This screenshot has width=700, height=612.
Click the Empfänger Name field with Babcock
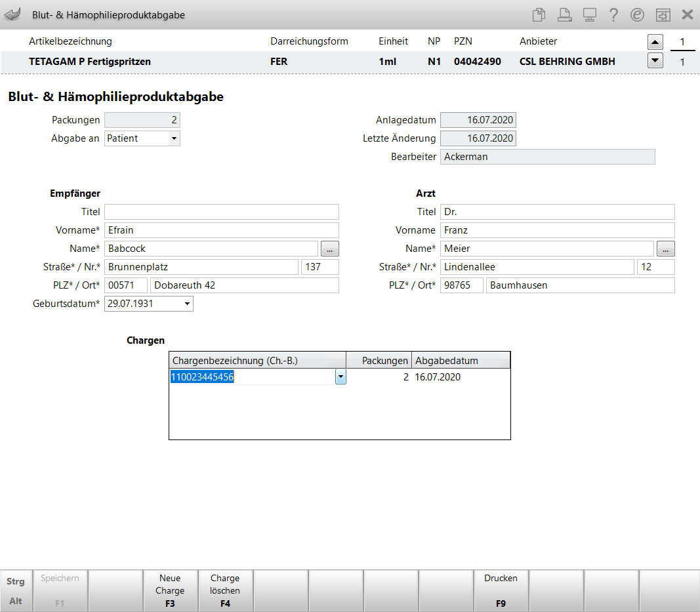[x=211, y=249]
